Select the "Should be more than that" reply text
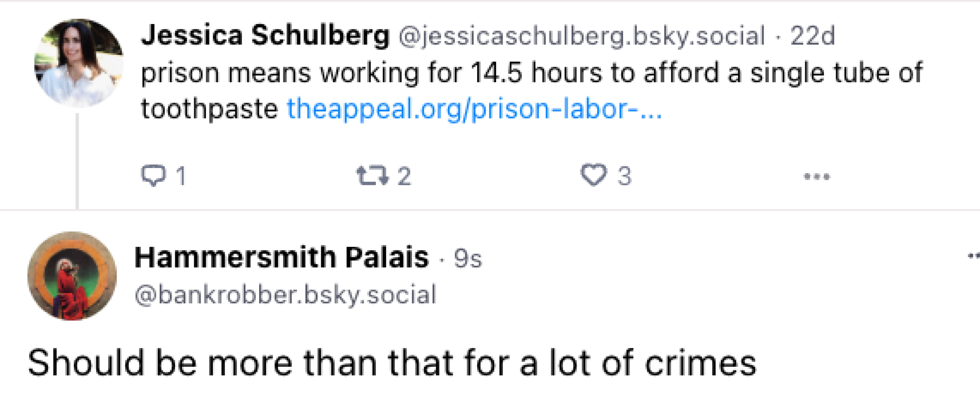The height and width of the screenshot is (420, 980). [392, 363]
